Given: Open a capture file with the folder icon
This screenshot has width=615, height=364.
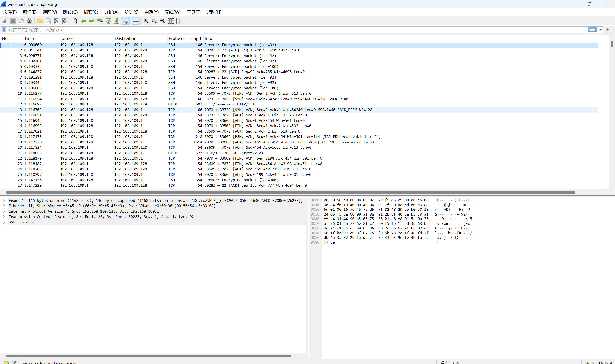Looking at the screenshot, I should point(40,21).
